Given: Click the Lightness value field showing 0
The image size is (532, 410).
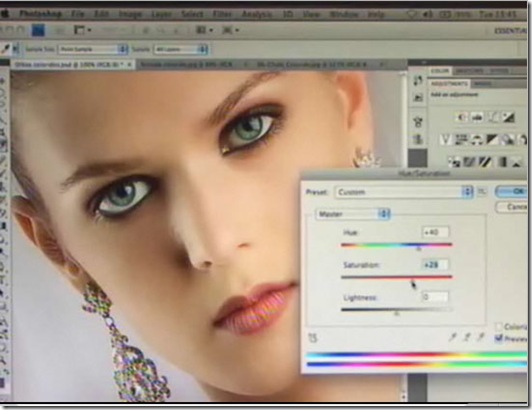Looking at the screenshot, I should [x=435, y=297].
